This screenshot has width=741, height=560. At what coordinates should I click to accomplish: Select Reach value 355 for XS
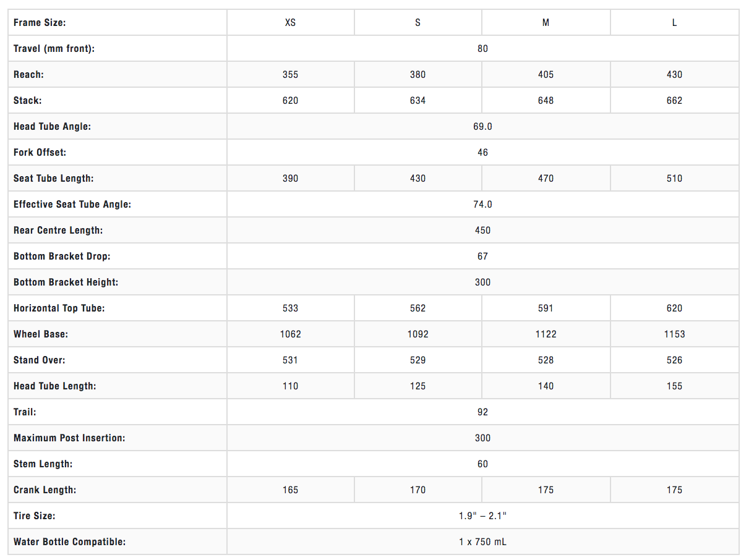pyautogui.click(x=290, y=75)
